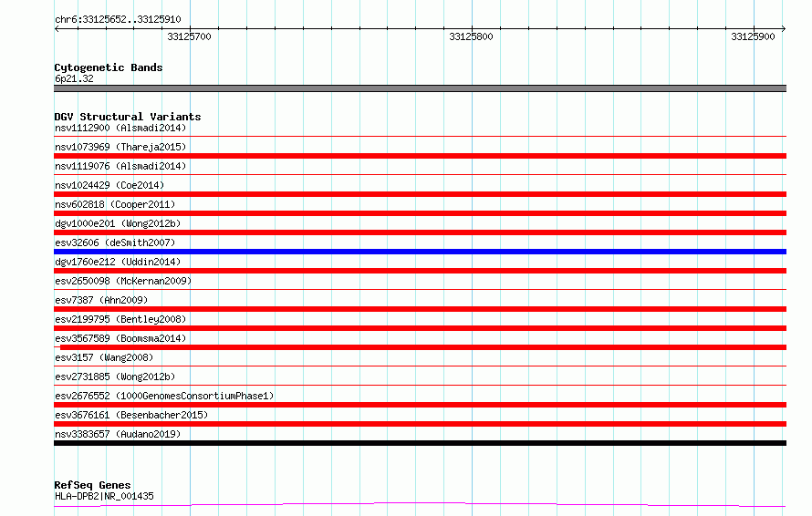Screen dimensions: 812x516
Task: Click the DGV Structural Variants track title
Action: (128, 117)
